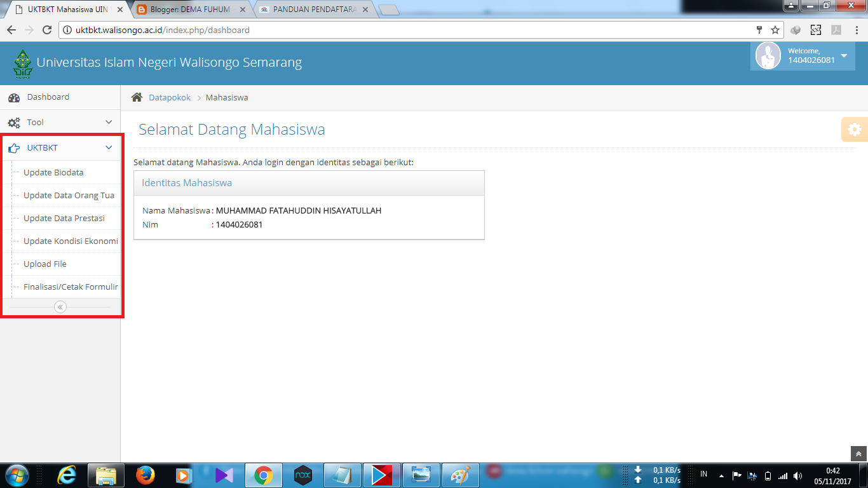Close the UKTBKT Mahasiswa tab
This screenshot has width=868, height=488.
(120, 10)
